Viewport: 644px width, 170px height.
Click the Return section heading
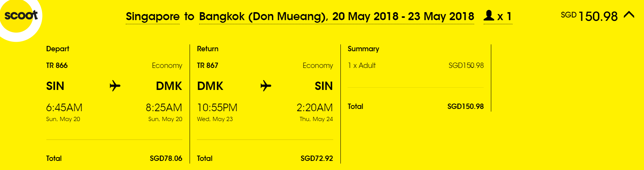click(208, 49)
